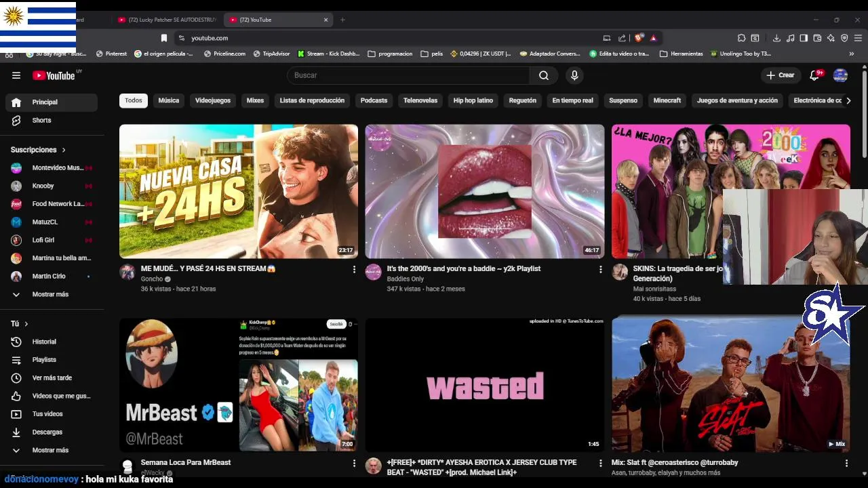Open the YouTube hamburger guide menu

tap(16, 75)
